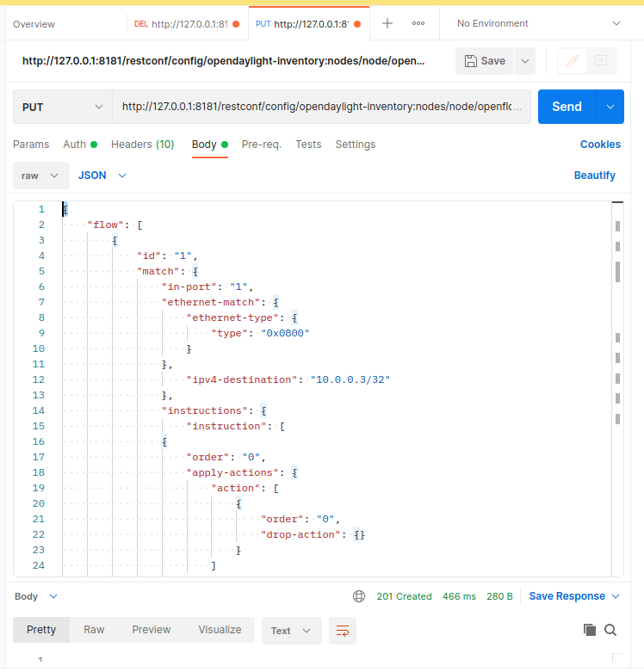Open the tab options ellipsis menu

(x=418, y=23)
